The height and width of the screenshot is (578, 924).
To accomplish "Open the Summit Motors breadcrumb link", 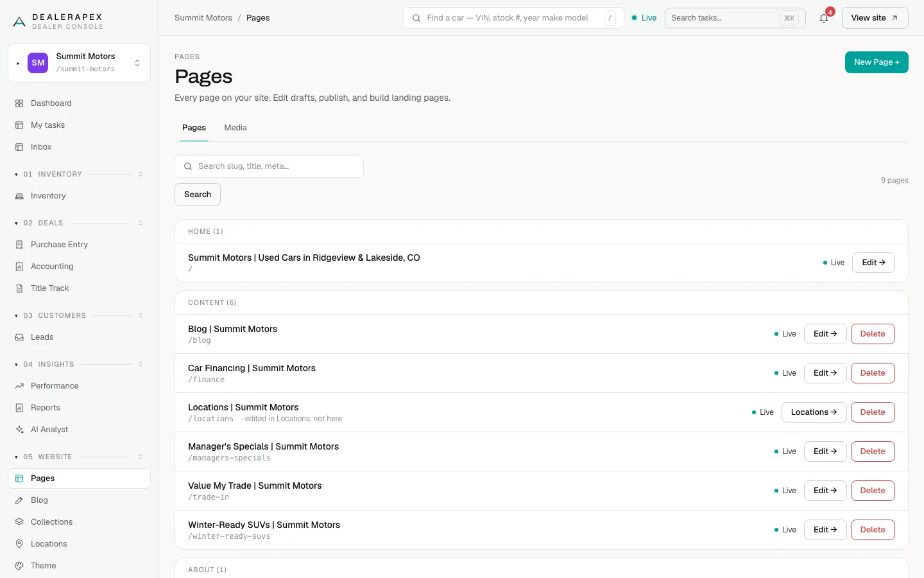I will tap(203, 18).
